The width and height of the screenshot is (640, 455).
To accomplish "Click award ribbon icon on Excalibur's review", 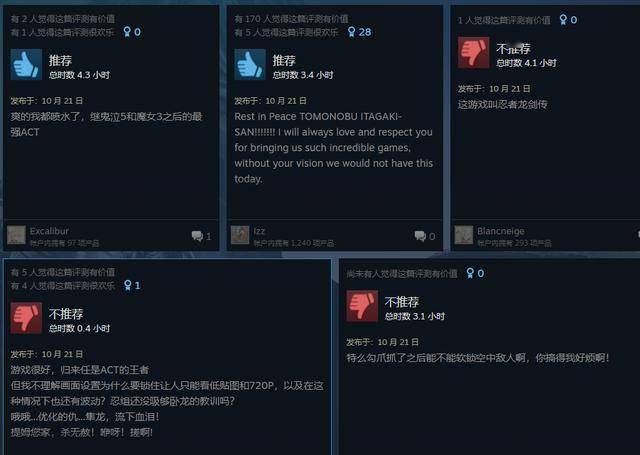I will 127,32.
